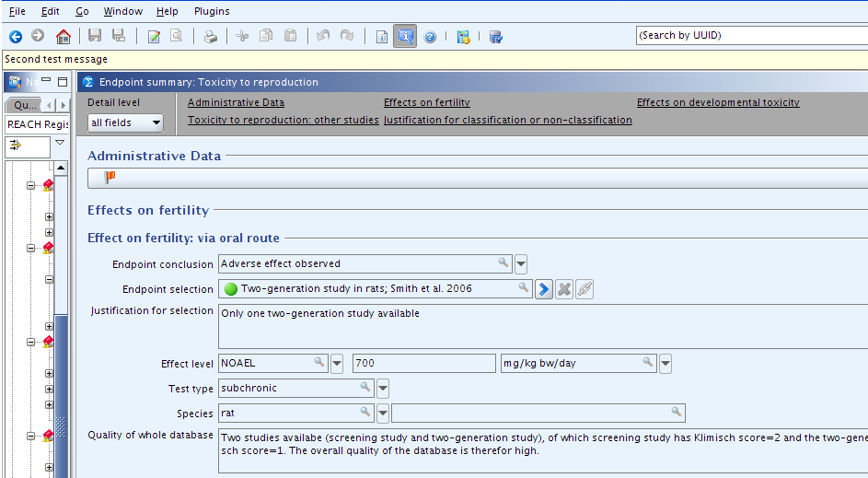Open the mg/kg bw/day unit dropdown arrow
868x478 pixels.
click(x=665, y=364)
